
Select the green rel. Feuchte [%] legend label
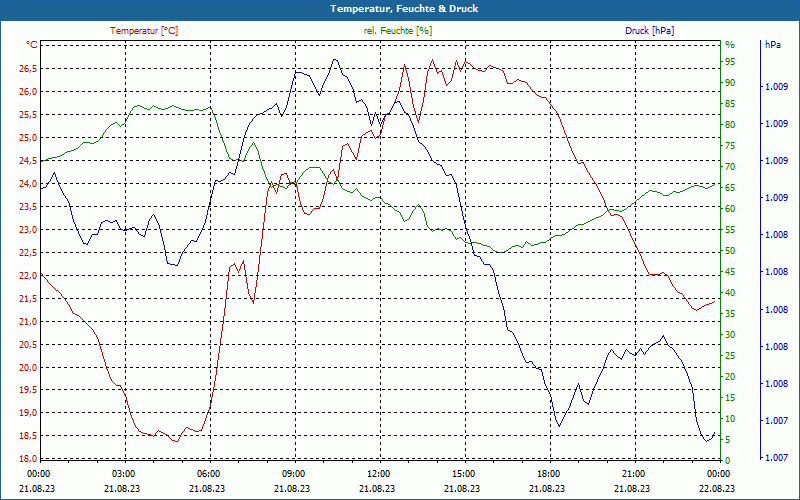point(398,31)
